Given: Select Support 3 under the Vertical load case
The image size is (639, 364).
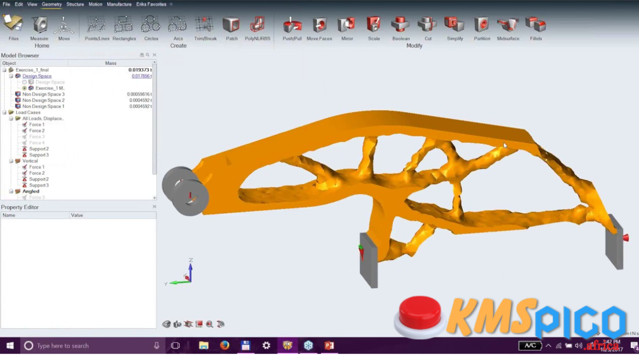Looking at the screenshot, I should pos(39,185).
